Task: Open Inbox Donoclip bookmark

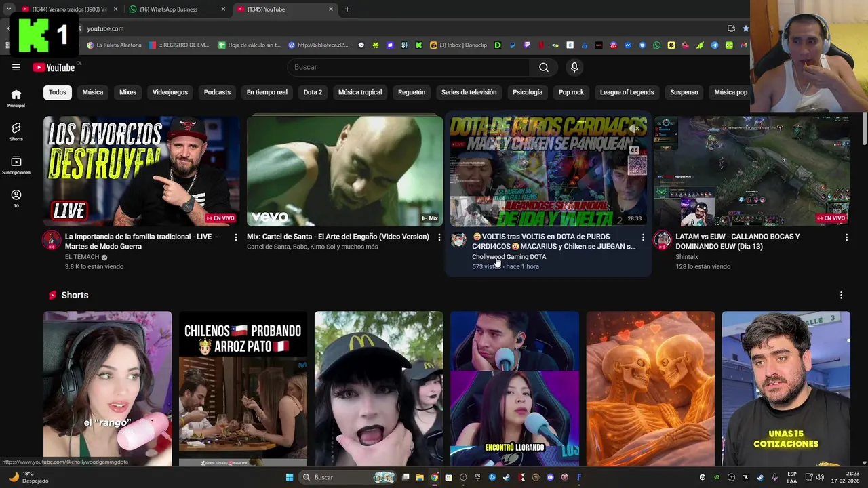Action: (458, 45)
